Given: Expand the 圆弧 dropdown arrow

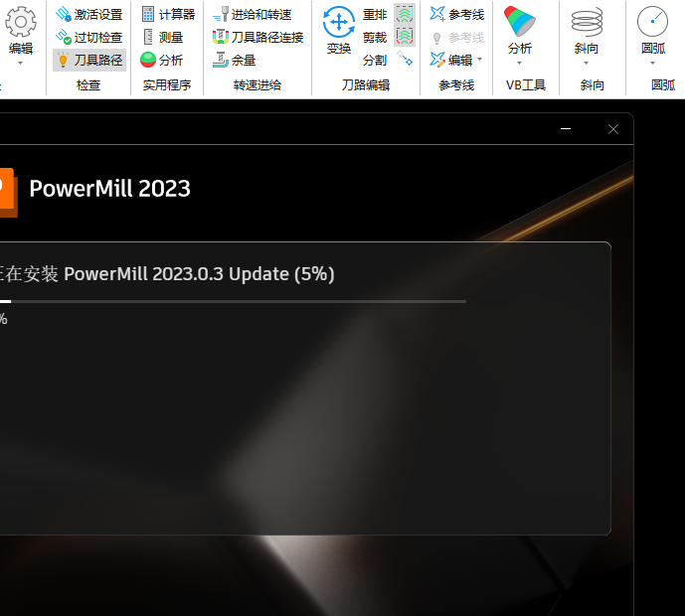Looking at the screenshot, I should click(x=652, y=64).
